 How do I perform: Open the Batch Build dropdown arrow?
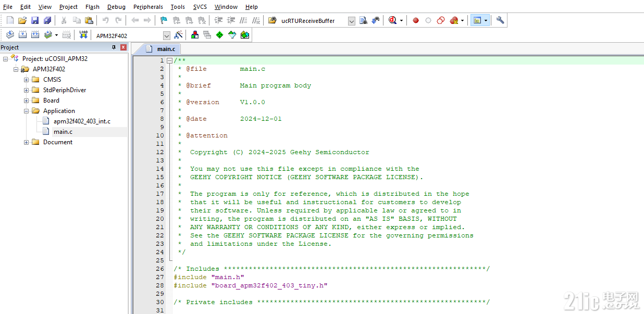tap(56, 35)
